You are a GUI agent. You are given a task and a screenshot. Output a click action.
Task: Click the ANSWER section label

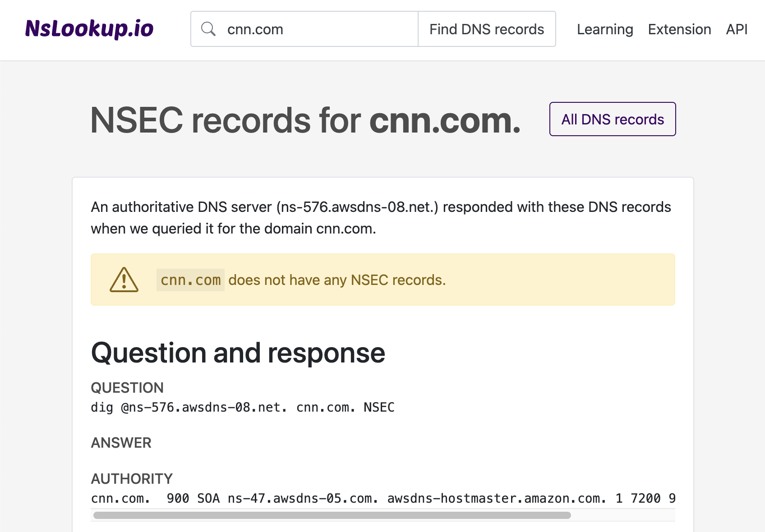coord(121,442)
